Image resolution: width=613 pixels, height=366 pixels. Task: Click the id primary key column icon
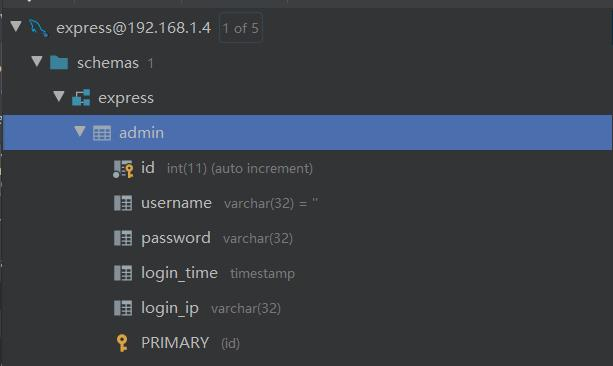123,169
